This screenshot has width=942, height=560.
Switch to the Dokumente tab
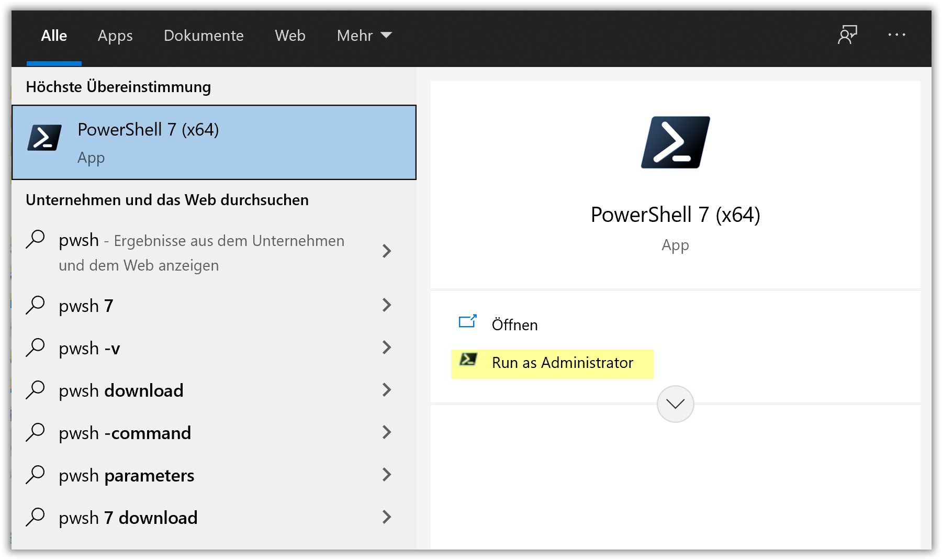tap(204, 36)
